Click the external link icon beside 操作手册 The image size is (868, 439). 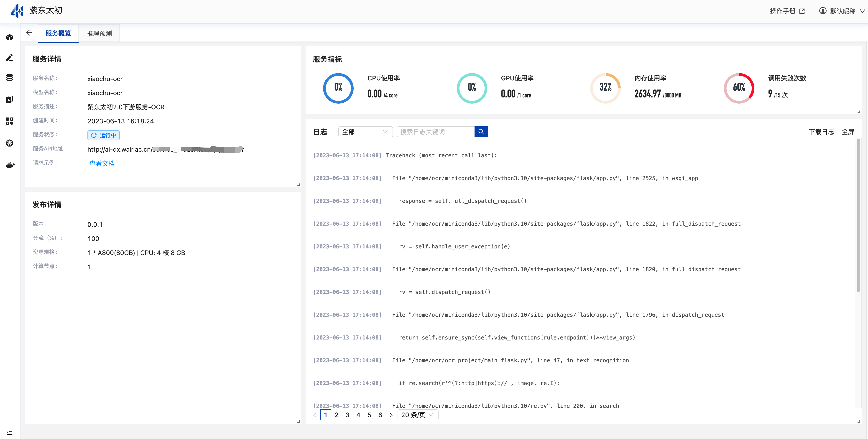(802, 11)
